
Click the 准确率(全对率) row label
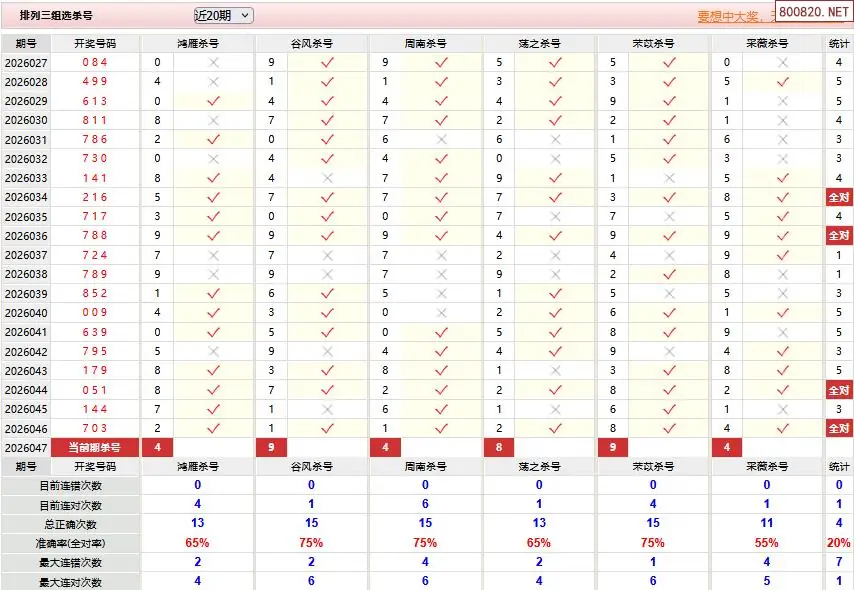point(70,543)
